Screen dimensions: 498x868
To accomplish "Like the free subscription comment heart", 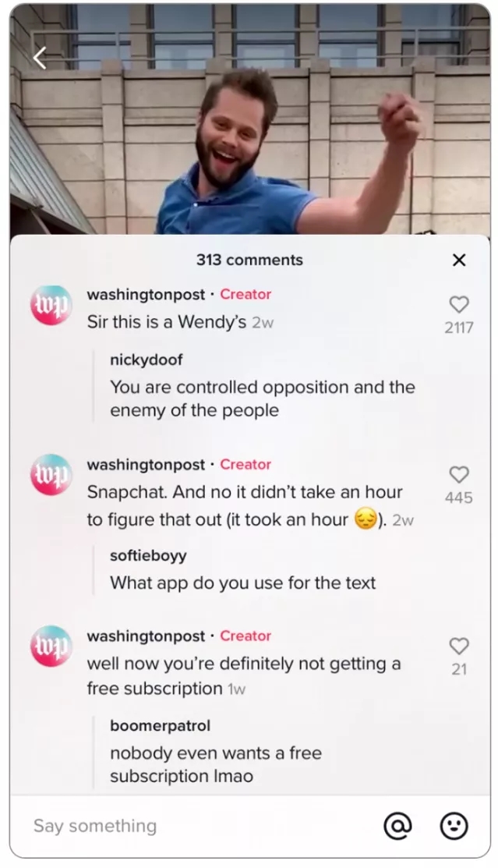I will (459, 646).
